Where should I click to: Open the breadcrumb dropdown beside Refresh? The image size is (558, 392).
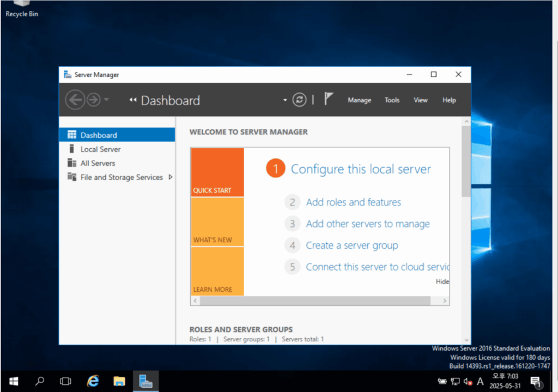(285, 100)
